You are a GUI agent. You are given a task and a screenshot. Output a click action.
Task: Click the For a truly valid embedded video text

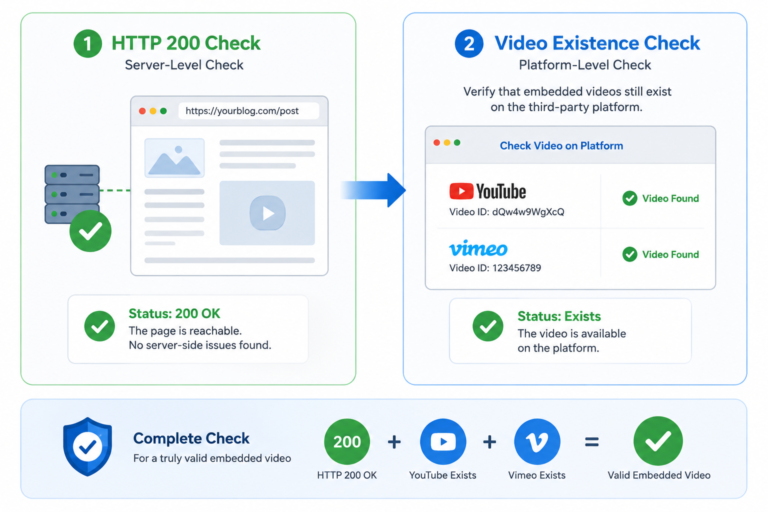(x=212, y=459)
